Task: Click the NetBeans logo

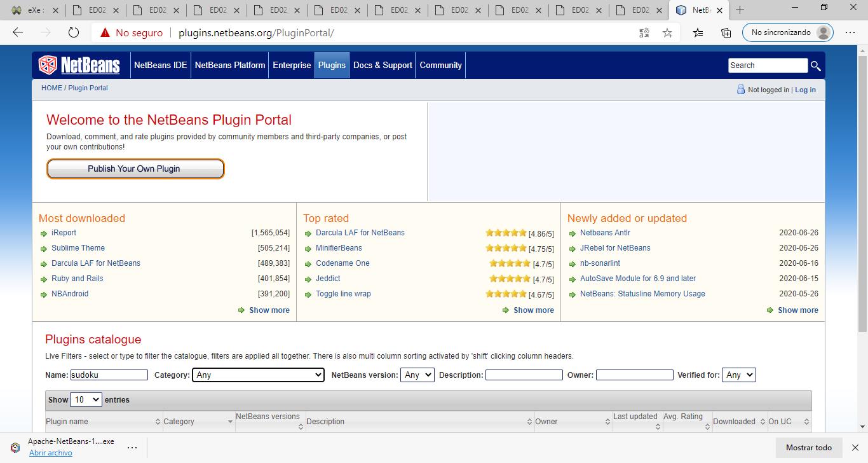Action: pyautogui.click(x=79, y=65)
